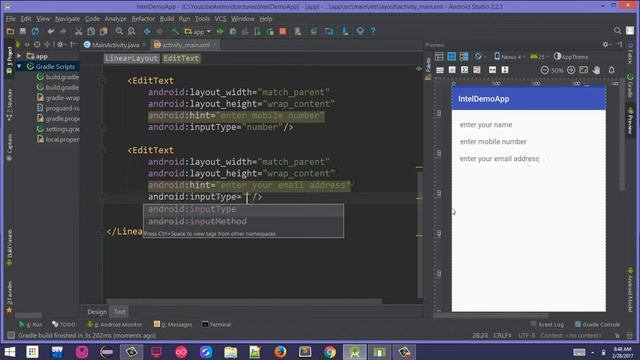Open the Terminal tool window
The image size is (640, 360).
pyautogui.click(x=216, y=324)
